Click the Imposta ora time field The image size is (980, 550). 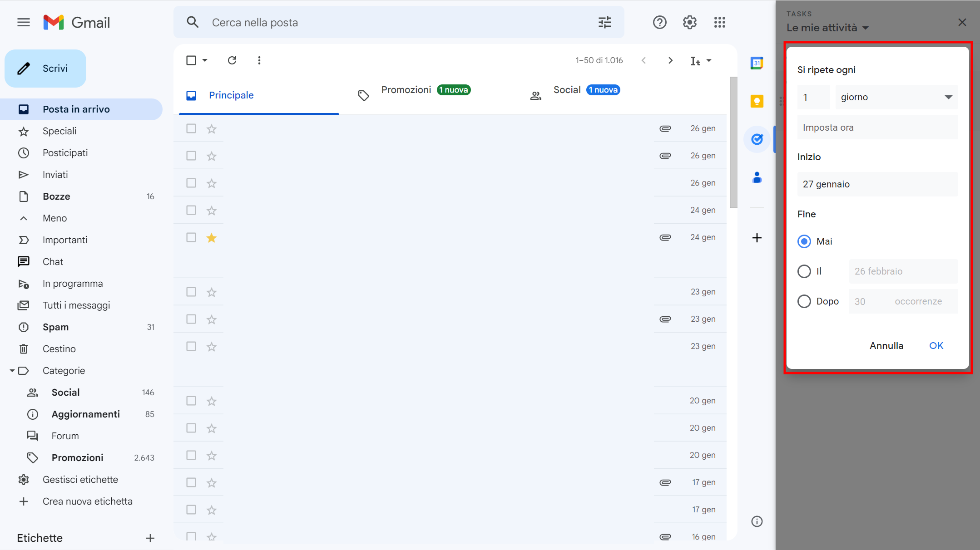877,128
